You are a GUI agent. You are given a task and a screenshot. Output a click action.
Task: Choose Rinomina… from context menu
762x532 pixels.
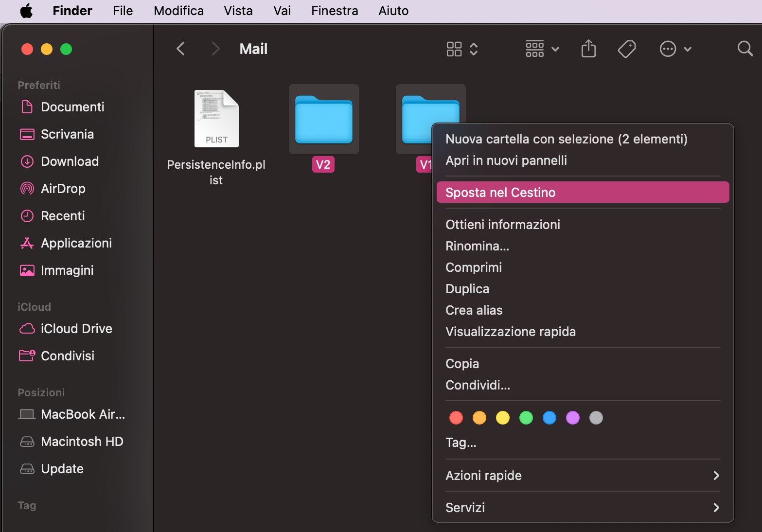click(x=583, y=246)
